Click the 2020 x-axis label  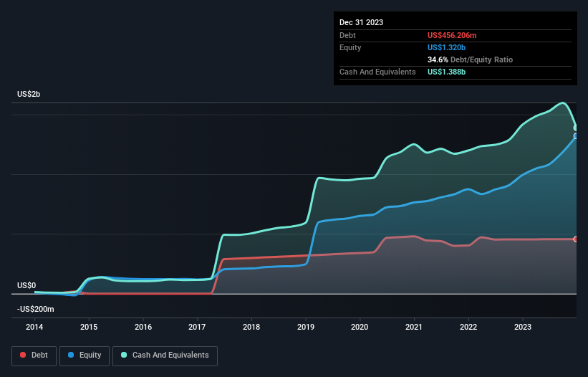(x=360, y=327)
